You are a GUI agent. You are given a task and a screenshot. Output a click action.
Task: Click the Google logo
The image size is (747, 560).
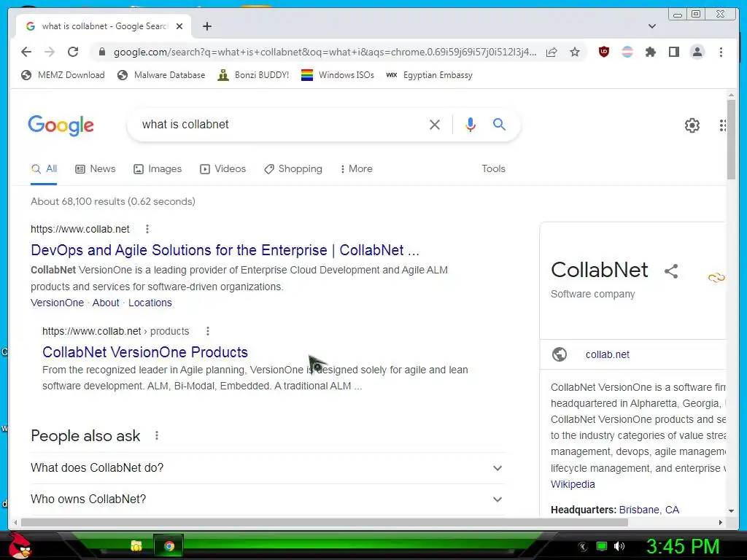(61, 125)
